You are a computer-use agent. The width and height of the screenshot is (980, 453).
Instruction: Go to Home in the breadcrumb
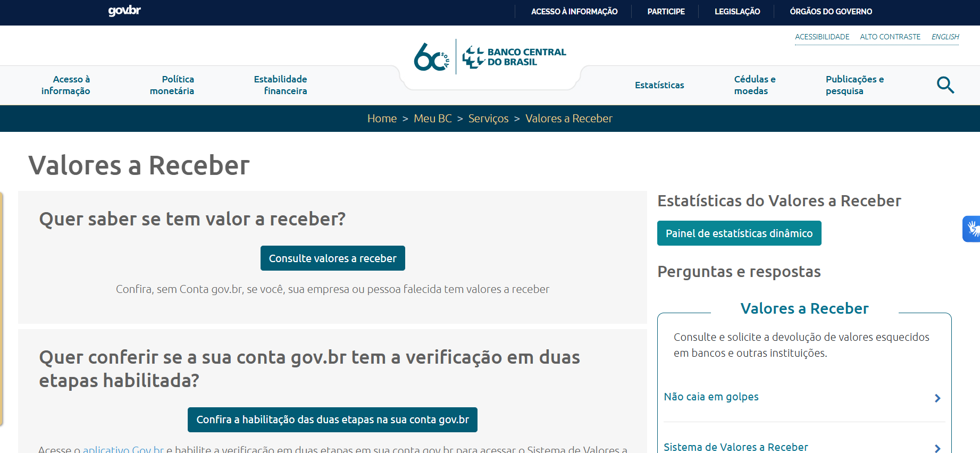382,119
